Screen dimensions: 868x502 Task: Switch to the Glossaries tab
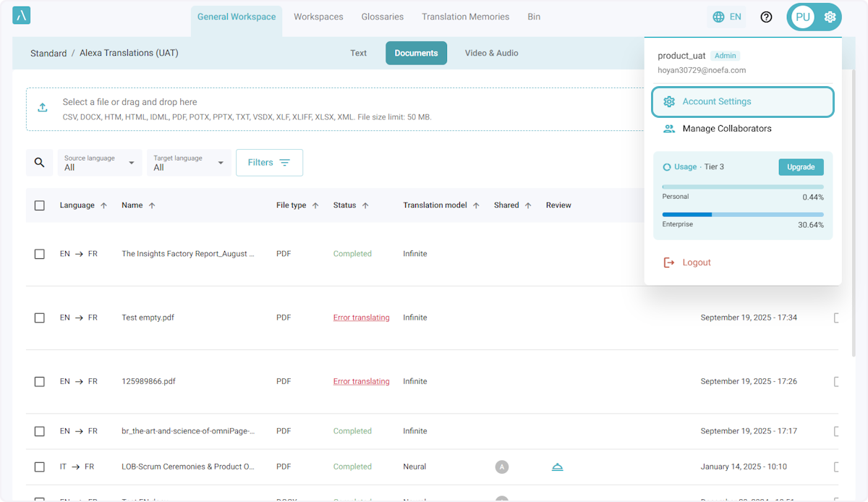(382, 17)
